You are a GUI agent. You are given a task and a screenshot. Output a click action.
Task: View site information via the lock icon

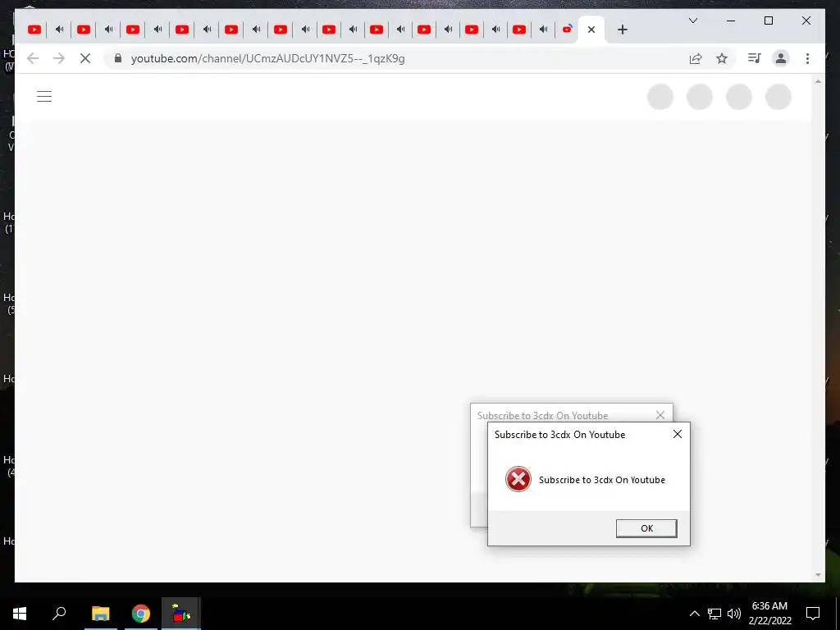[x=118, y=58]
